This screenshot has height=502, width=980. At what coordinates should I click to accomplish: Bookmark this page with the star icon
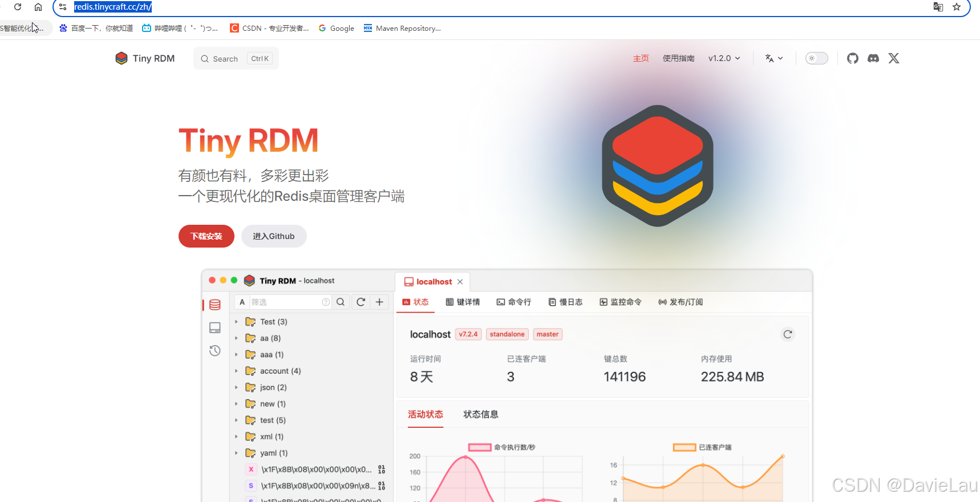pos(957,7)
